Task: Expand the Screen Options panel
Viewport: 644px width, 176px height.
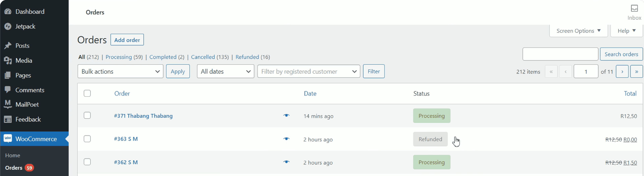Action: (578, 31)
